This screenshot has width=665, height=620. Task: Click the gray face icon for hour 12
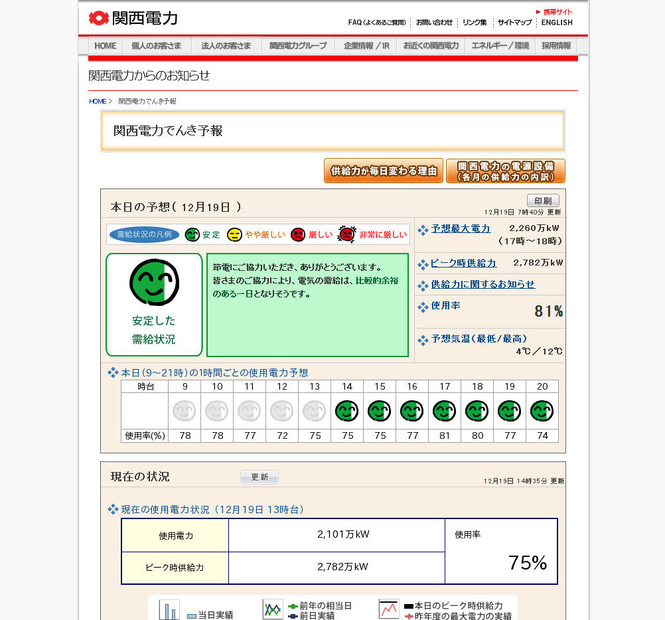[282, 411]
